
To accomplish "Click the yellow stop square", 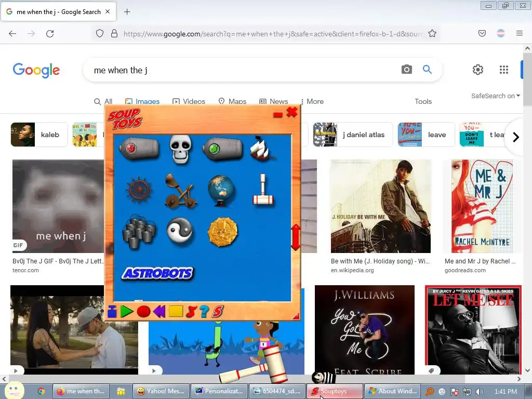I will tap(176, 311).
